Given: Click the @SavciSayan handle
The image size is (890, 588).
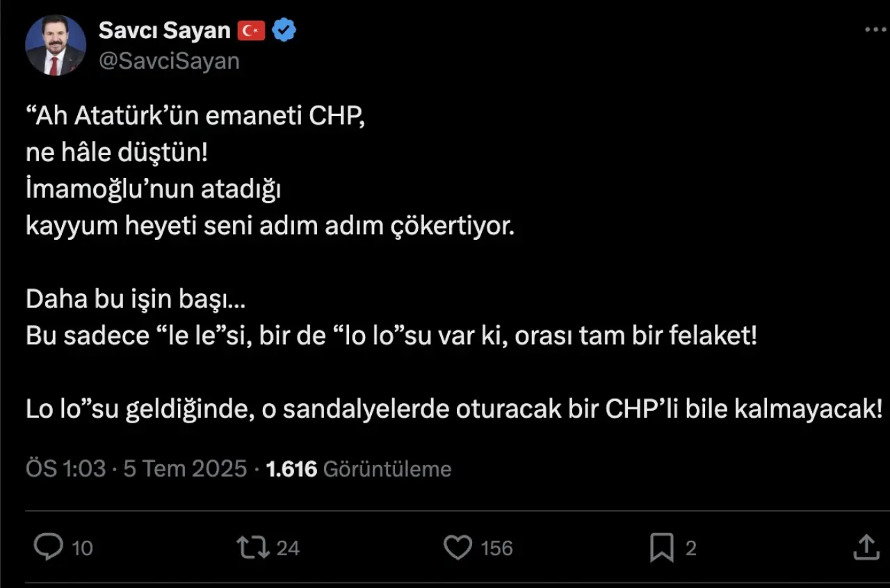Looking at the screenshot, I should (x=169, y=61).
